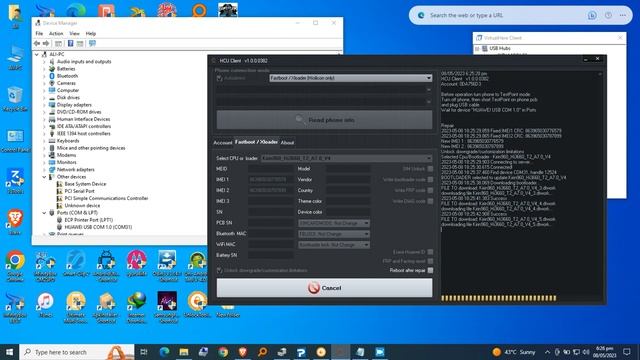
Task: Open the Select CPU or loader dropdown
Action: point(346,158)
